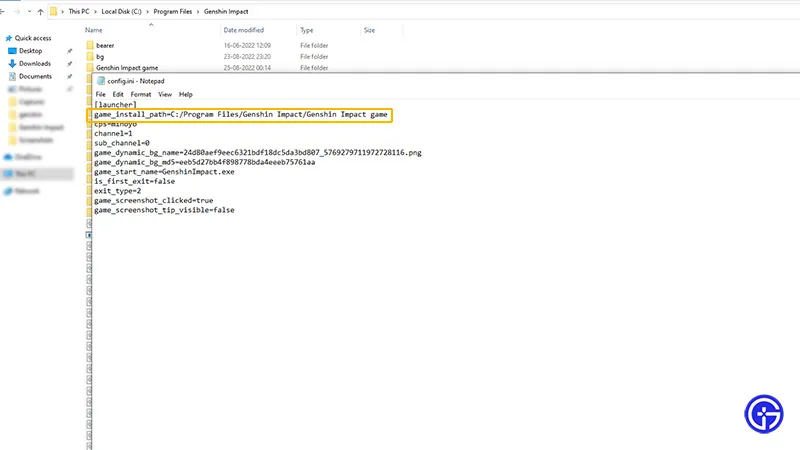Select the bg folder
The image size is (800, 450).
(x=100, y=57)
